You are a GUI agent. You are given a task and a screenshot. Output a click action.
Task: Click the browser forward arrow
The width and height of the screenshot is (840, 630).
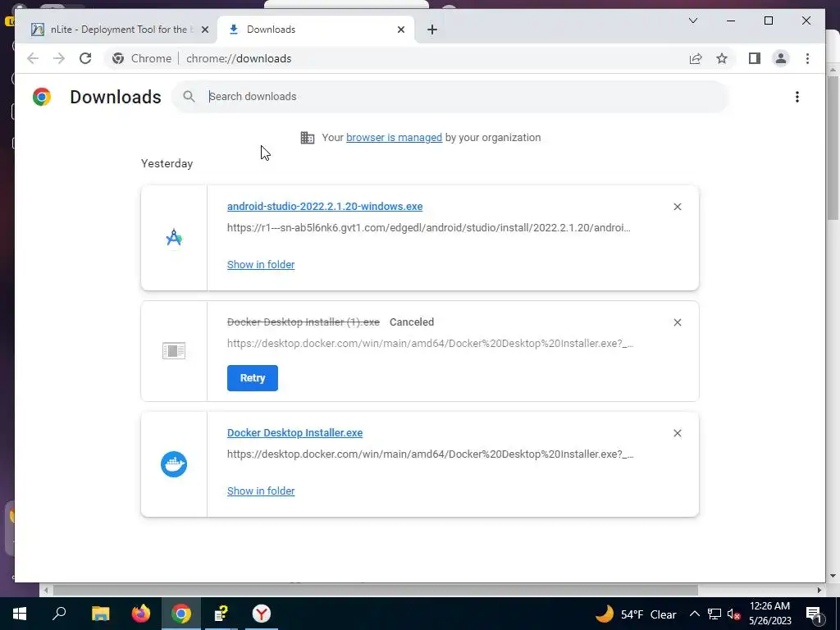click(59, 58)
